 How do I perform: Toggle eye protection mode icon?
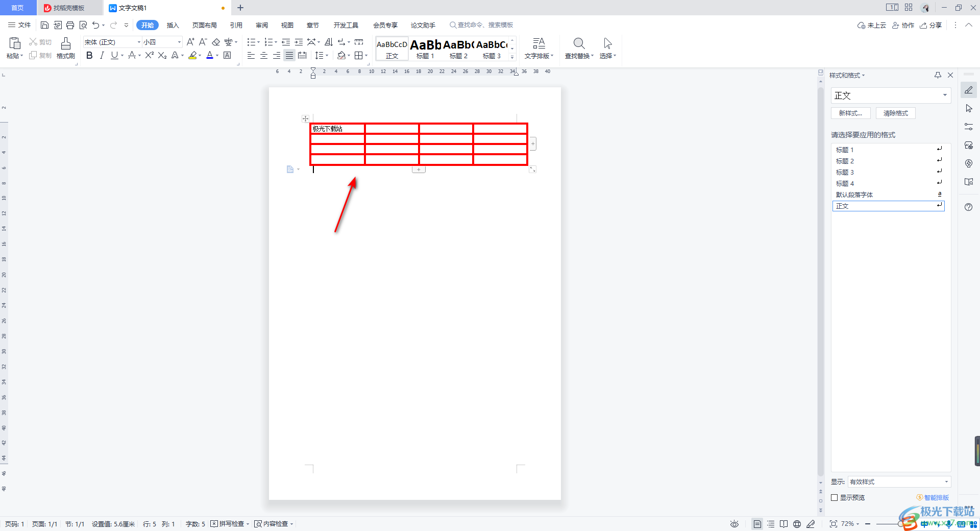pos(734,524)
